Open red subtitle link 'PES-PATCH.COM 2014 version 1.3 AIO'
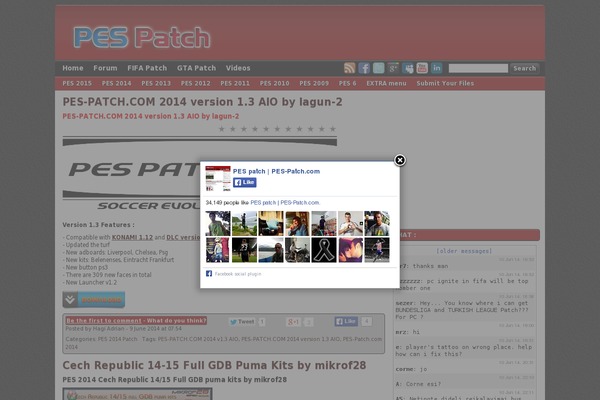Image resolution: width=600 pixels, height=400 pixels. pyautogui.click(x=151, y=116)
